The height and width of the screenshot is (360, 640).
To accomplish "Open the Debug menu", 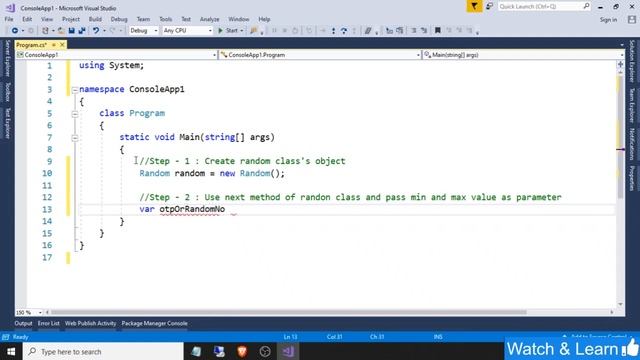I will (x=119, y=19).
